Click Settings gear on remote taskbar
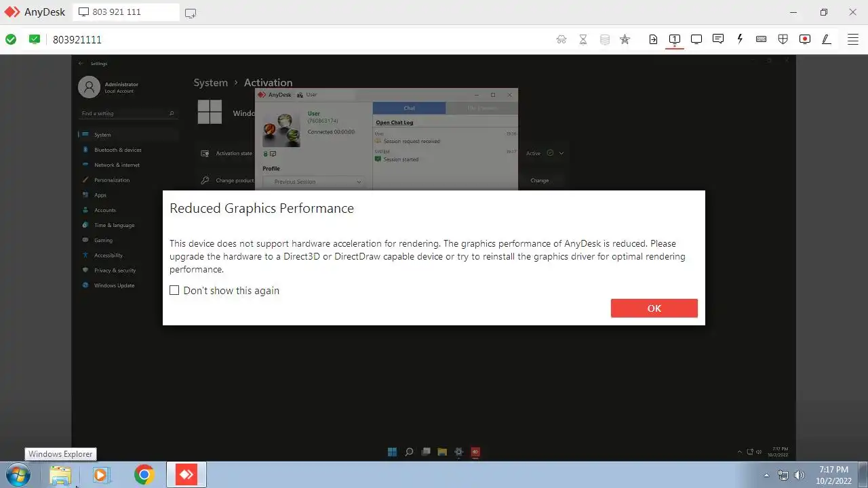This screenshot has height=488, width=868. (459, 452)
